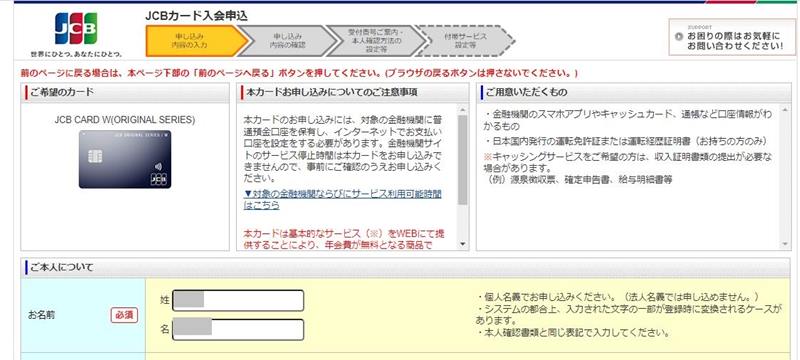800x360 pixels.
Task: Click the ご本人について section header
Action: [405, 267]
